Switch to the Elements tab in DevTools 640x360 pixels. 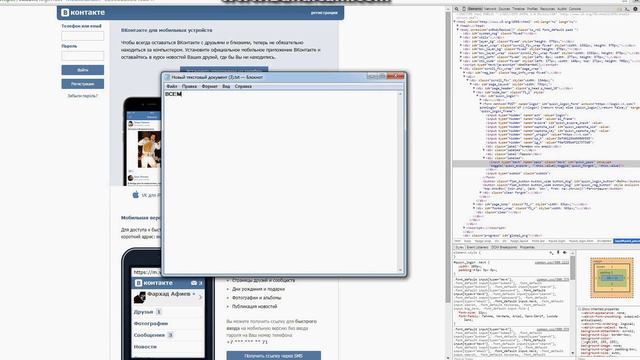coord(475,9)
